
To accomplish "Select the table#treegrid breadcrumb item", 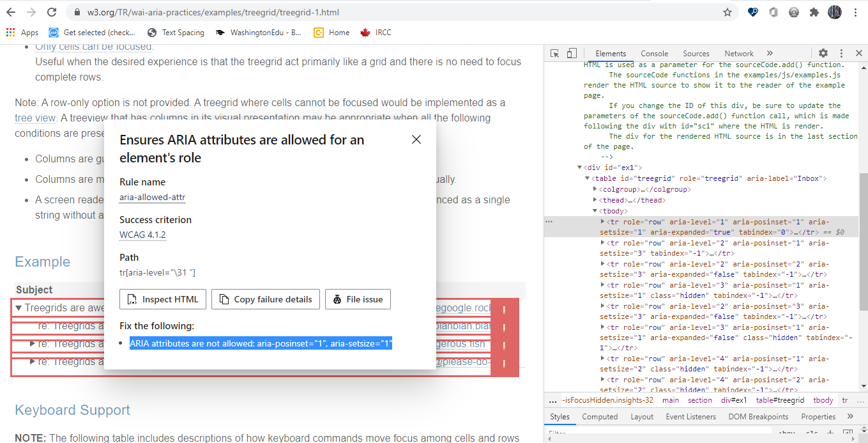I will pyautogui.click(x=780, y=400).
